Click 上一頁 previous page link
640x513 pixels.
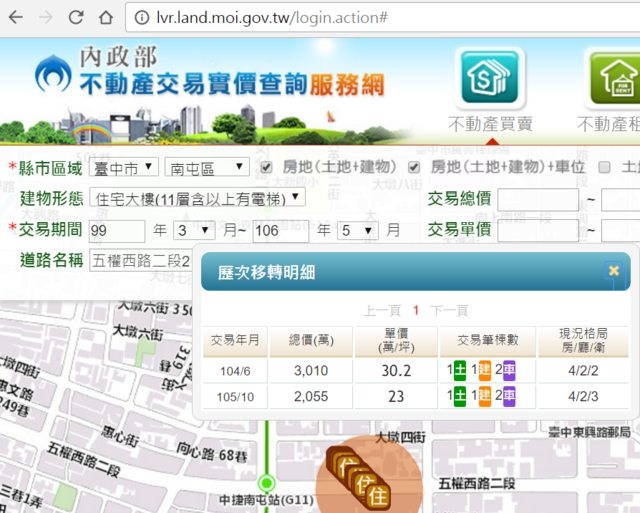[x=382, y=311]
